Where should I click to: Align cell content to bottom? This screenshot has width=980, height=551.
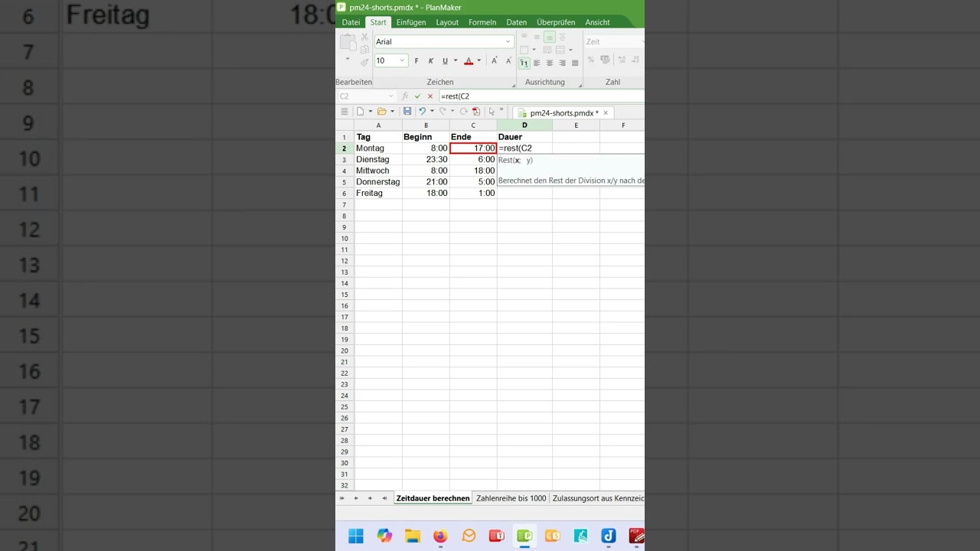pos(550,36)
